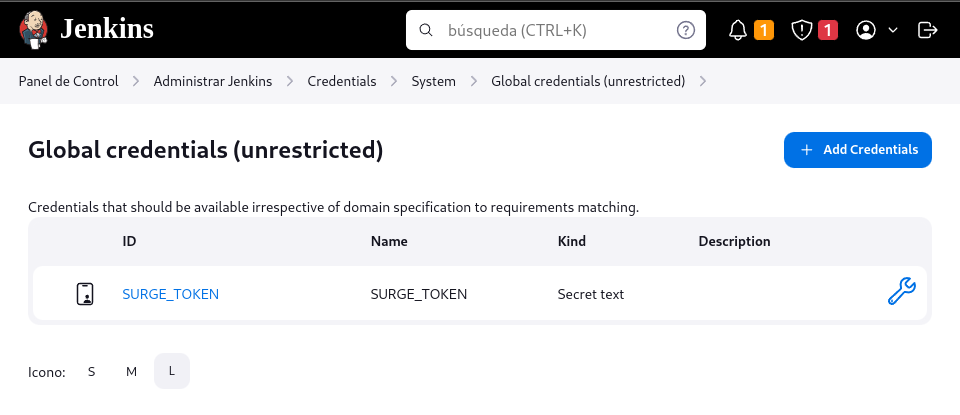960x415 pixels.
Task: Click the log out icon
Action: tap(928, 30)
